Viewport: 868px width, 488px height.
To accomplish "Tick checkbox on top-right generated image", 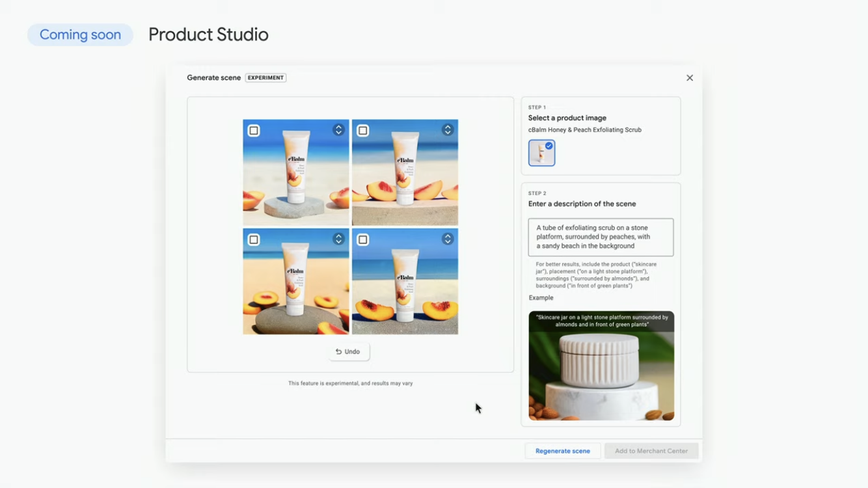I will coord(363,131).
